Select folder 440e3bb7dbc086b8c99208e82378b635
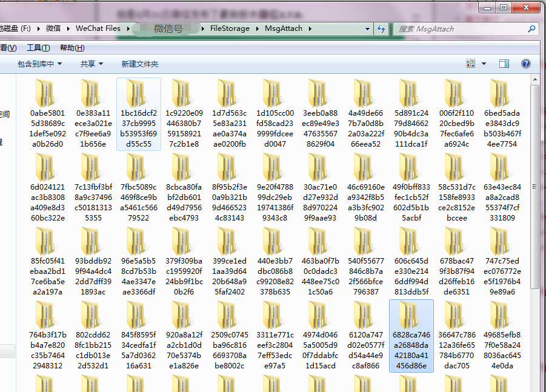Viewport: 546px width, 392px height. (x=275, y=262)
